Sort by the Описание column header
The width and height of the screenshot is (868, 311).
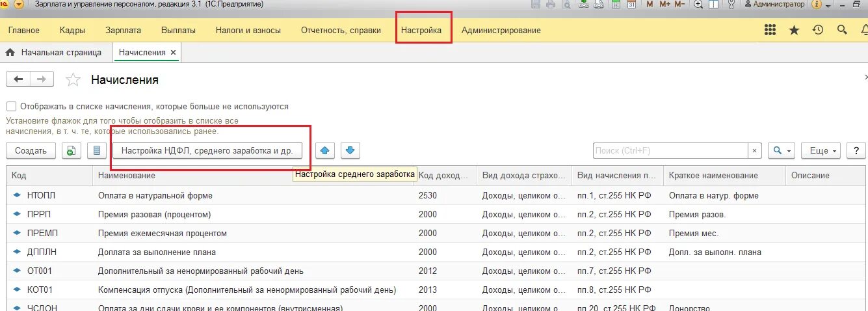(x=826, y=175)
